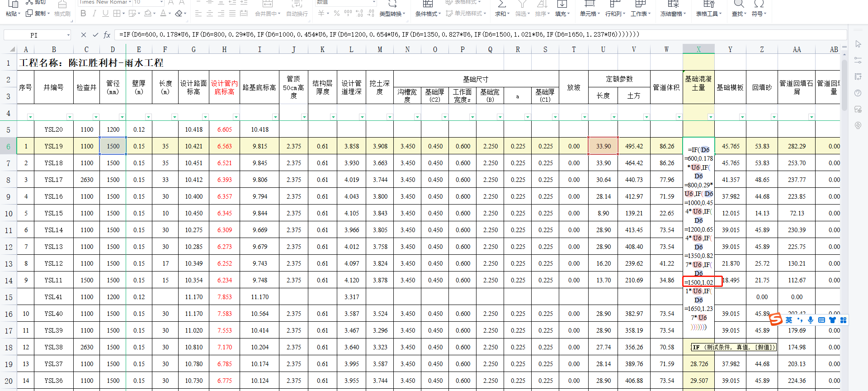Click the thousands separator icon
Image resolution: width=868 pixels, height=391 pixels.
(x=348, y=14)
